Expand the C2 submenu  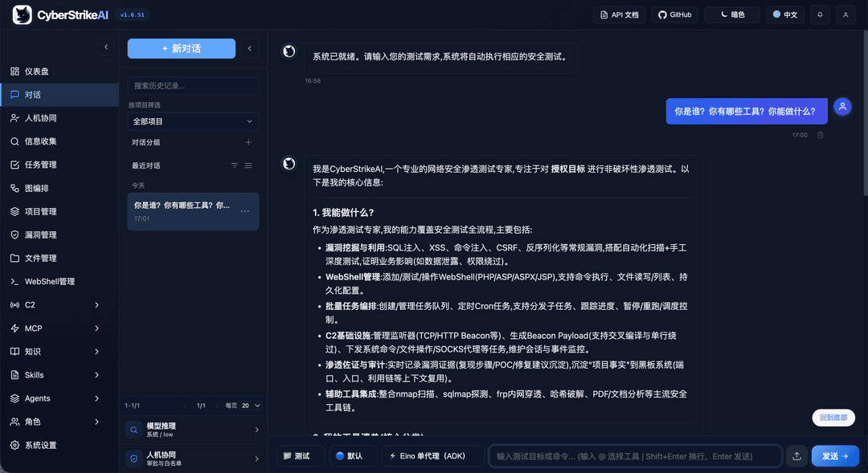(x=97, y=305)
